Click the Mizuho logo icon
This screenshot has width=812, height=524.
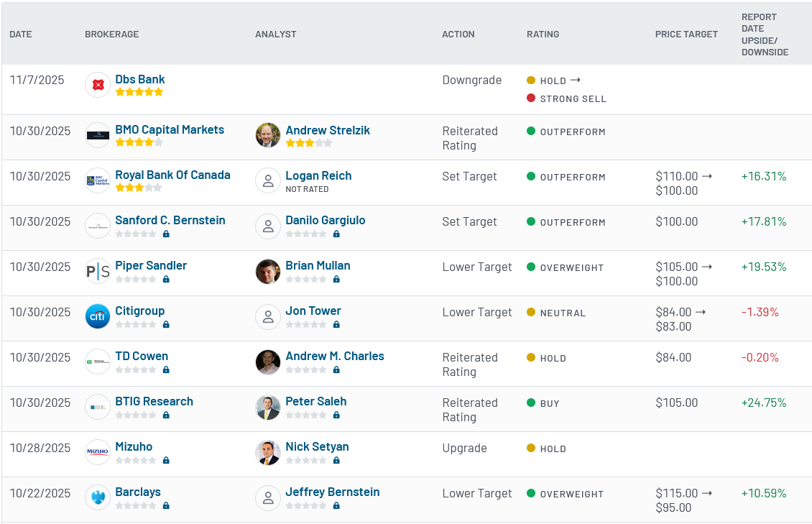tap(98, 453)
